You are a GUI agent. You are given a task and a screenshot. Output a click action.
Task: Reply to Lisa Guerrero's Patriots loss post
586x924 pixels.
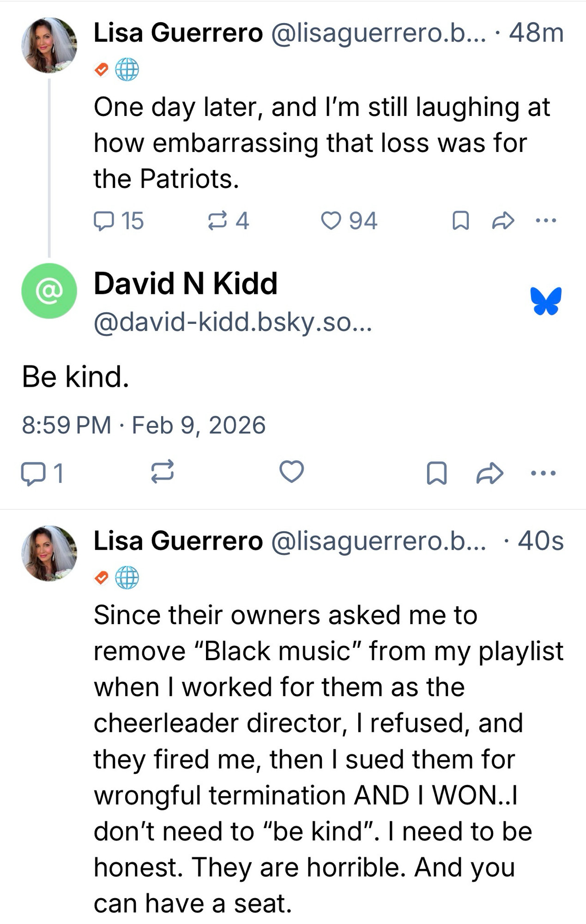tap(104, 221)
